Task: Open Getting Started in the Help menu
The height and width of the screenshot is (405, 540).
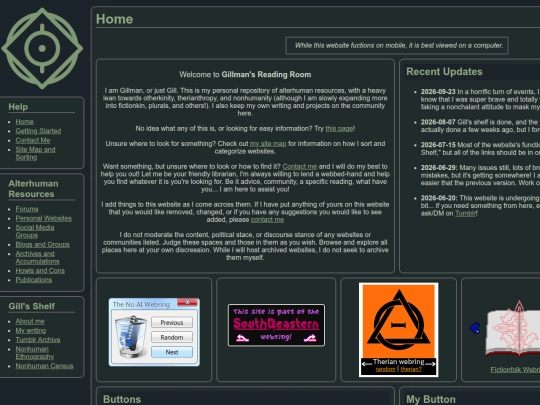Action: click(38, 131)
